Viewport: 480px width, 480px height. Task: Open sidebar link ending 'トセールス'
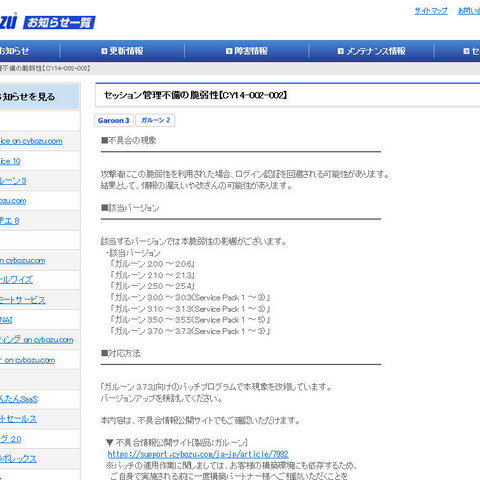[18, 419]
